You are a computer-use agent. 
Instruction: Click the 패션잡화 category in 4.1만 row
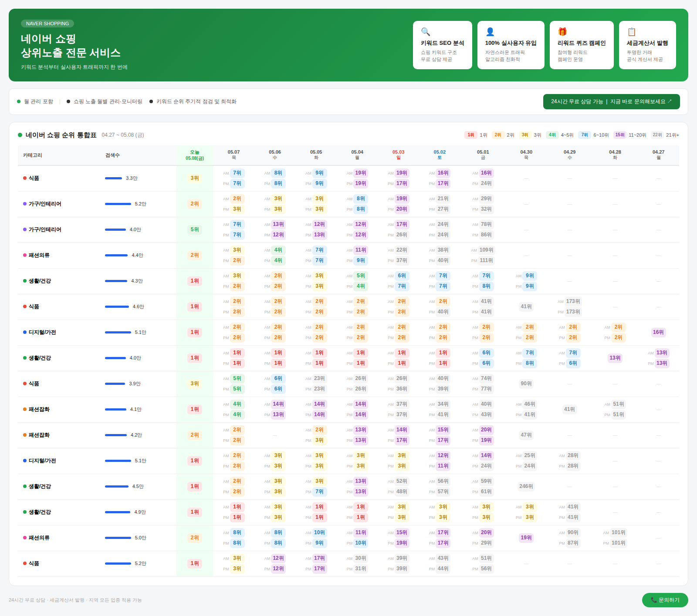39,409
